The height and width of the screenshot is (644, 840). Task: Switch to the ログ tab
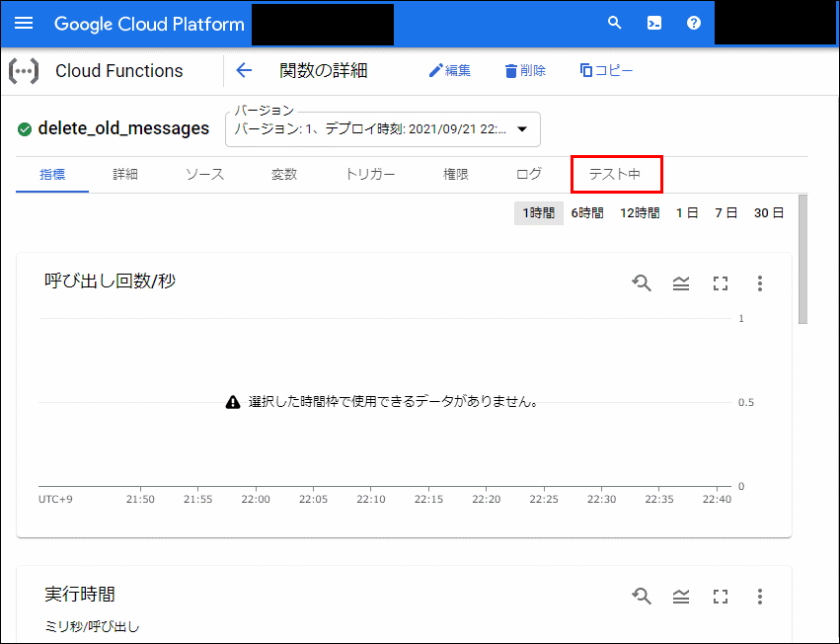529,174
